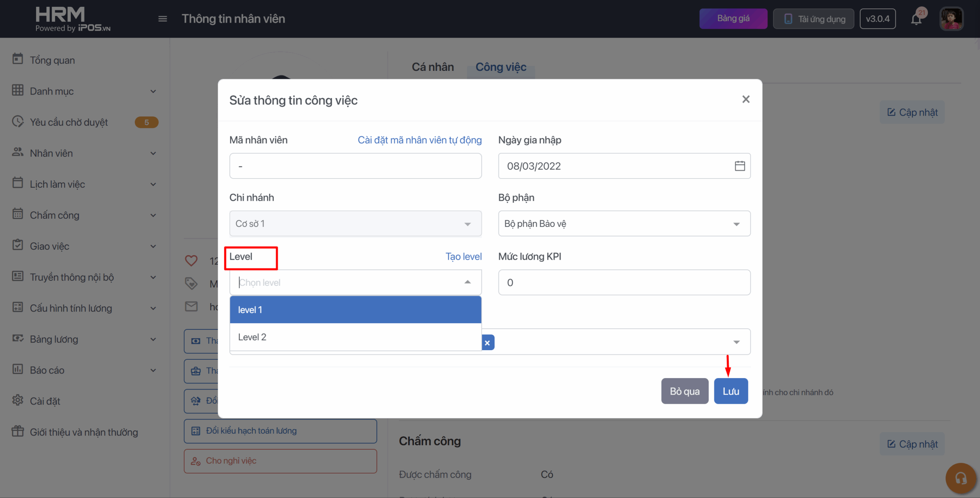Open Tổng quan dashboard in sidebar
Image resolution: width=980 pixels, height=498 pixels.
tap(52, 60)
